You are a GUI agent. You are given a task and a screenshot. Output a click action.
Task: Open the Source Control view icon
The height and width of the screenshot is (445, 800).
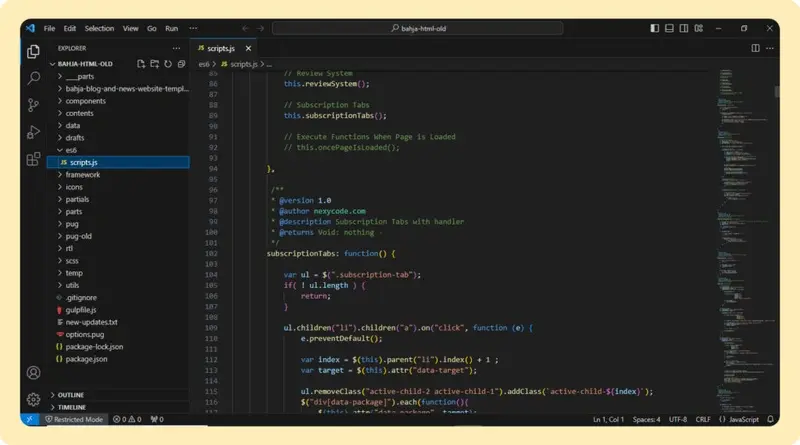click(x=33, y=105)
